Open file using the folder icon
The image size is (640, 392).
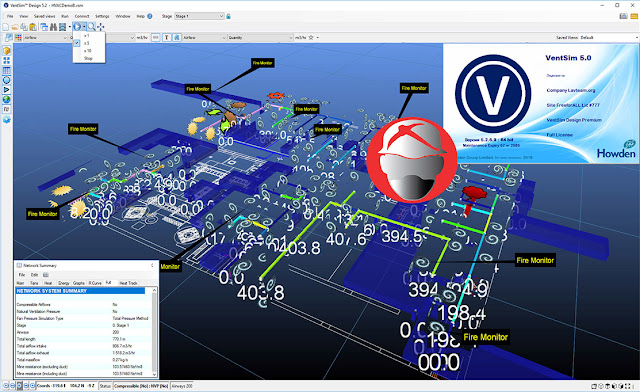15,27
